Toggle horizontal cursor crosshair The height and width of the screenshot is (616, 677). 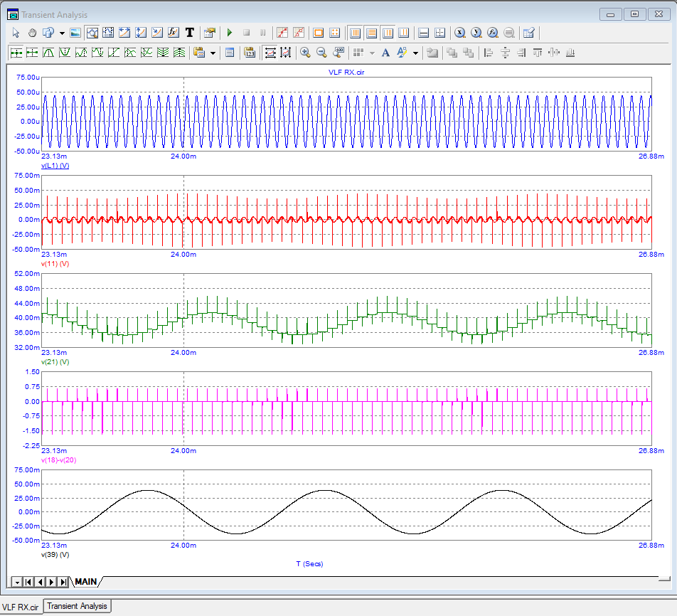tap(440, 33)
